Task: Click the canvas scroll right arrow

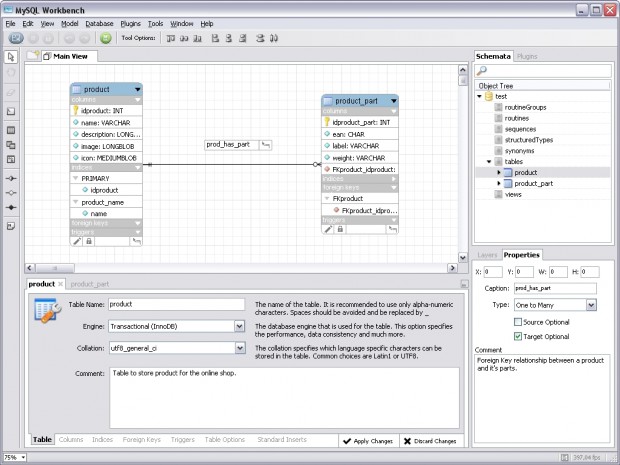Action: point(452,268)
